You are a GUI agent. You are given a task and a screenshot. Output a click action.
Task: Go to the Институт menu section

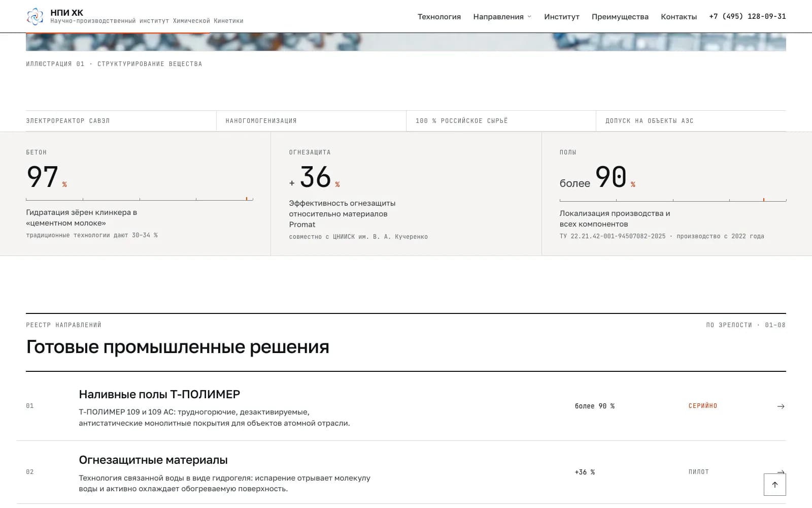tap(561, 17)
